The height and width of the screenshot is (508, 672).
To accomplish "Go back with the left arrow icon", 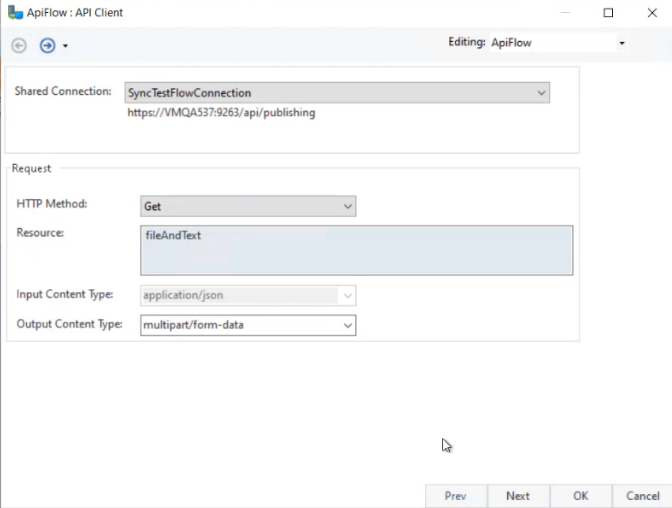I will pos(19,45).
